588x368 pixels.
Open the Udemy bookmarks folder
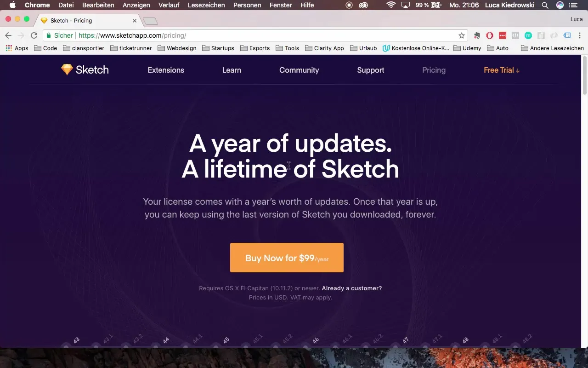(467, 48)
